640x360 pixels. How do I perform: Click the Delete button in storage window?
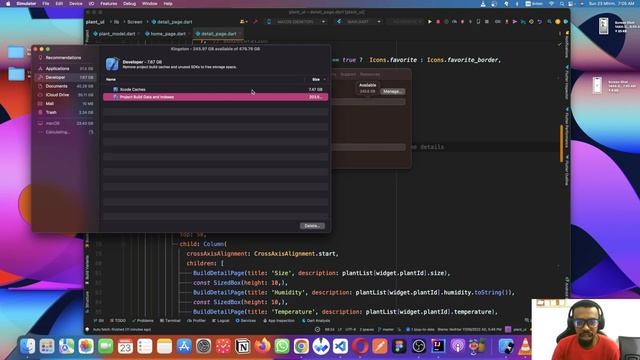tap(312, 226)
